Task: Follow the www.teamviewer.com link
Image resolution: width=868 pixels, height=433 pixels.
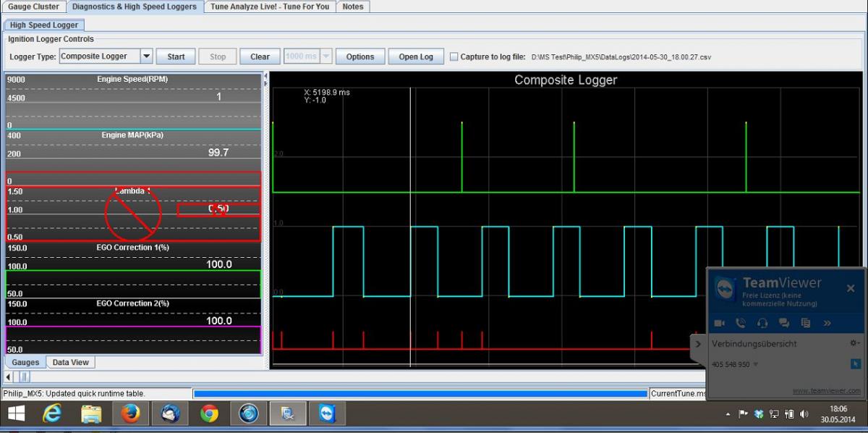Action: (x=826, y=391)
